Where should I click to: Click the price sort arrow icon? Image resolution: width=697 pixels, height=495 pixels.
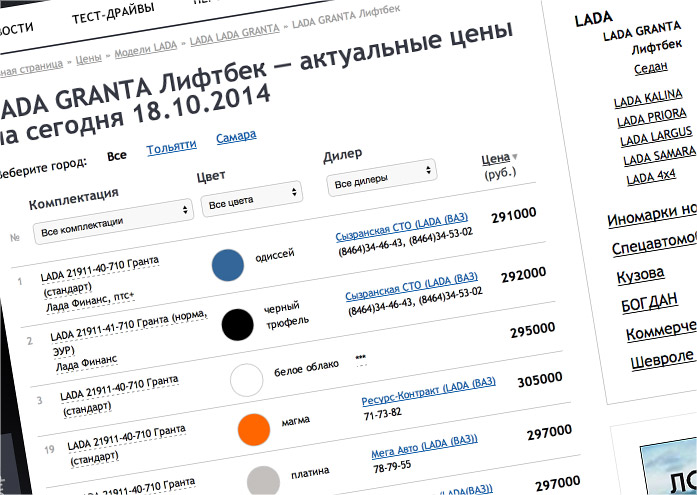(x=515, y=156)
